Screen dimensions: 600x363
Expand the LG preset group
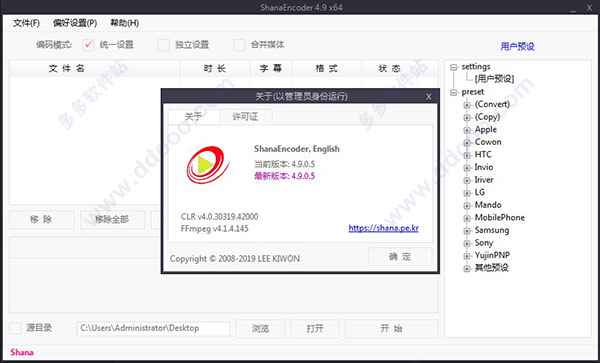[x=466, y=193]
